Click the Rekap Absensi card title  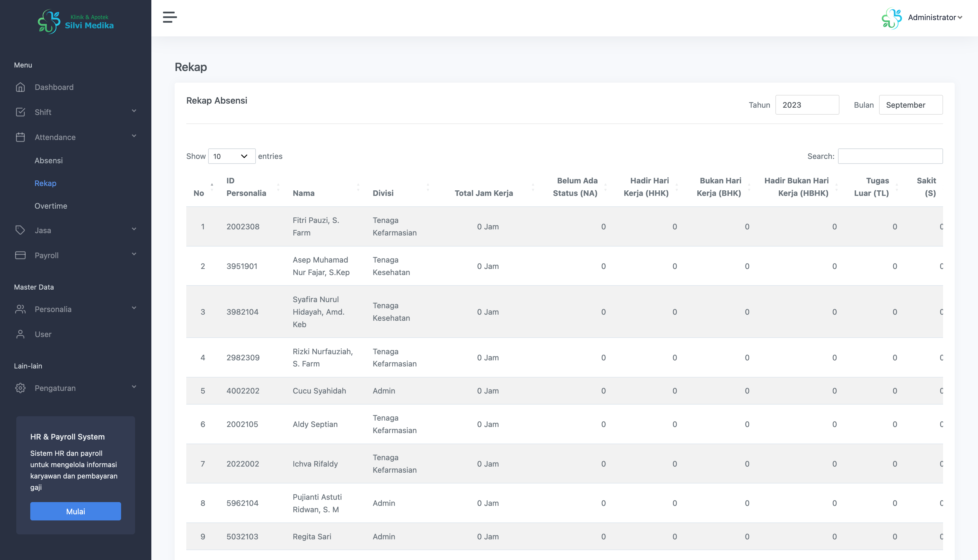click(x=217, y=101)
